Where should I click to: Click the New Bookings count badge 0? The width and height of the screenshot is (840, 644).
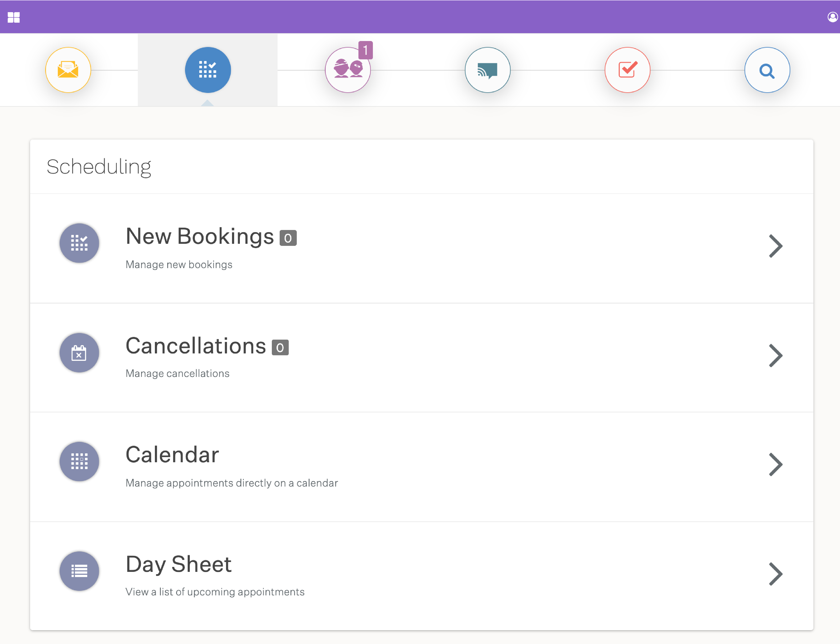[288, 238]
